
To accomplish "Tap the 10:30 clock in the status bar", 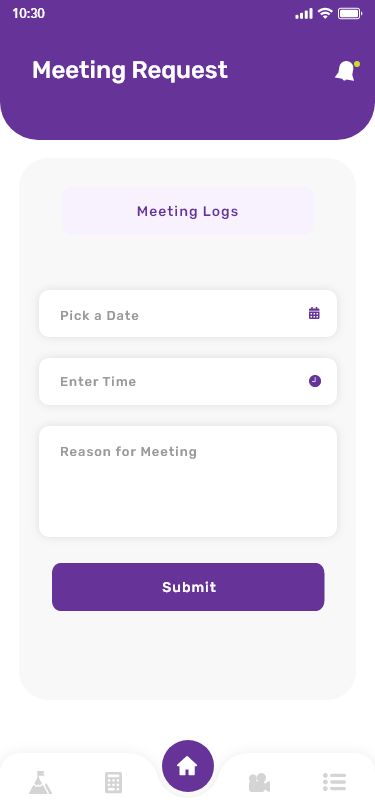I will [28, 13].
